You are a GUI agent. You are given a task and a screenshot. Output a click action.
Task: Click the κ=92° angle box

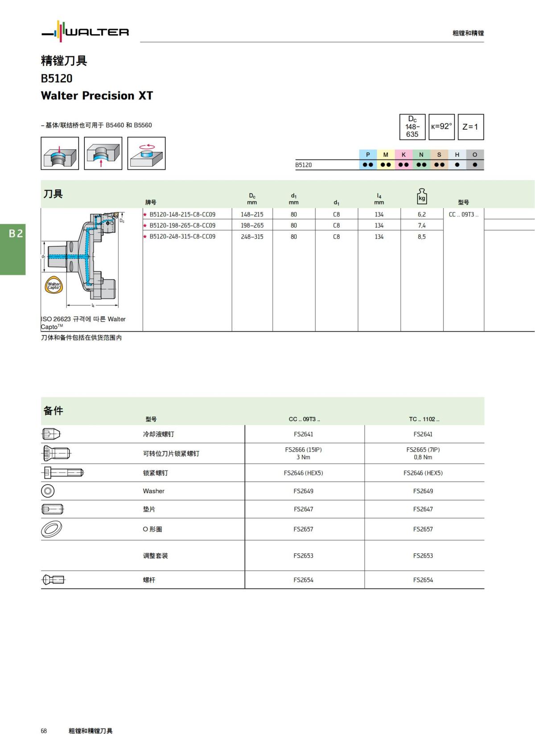click(442, 127)
